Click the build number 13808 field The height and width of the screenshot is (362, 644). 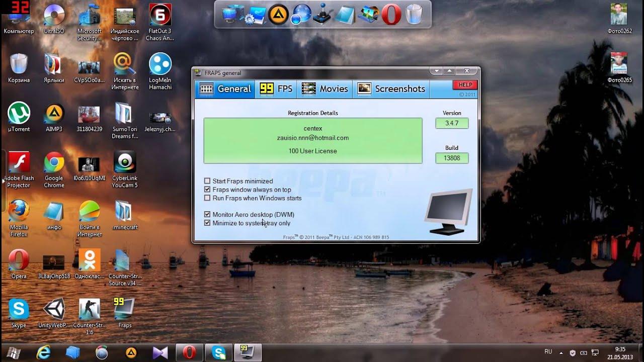click(452, 158)
